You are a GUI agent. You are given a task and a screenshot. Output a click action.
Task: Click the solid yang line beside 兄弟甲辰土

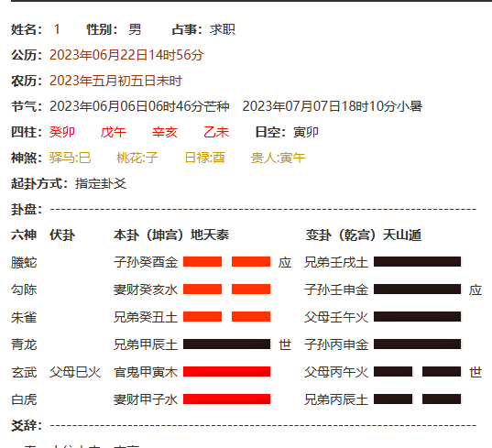coord(227,344)
